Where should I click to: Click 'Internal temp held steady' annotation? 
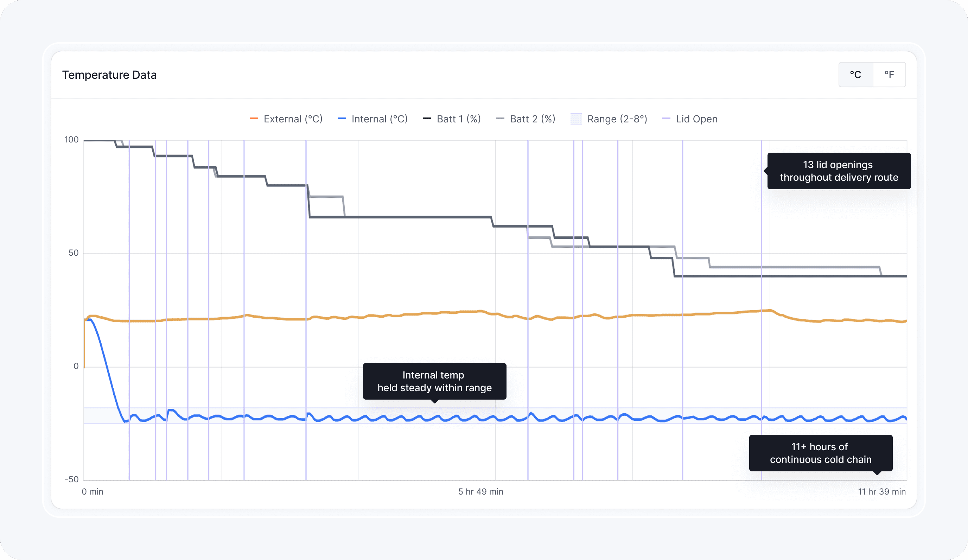click(x=434, y=381)
